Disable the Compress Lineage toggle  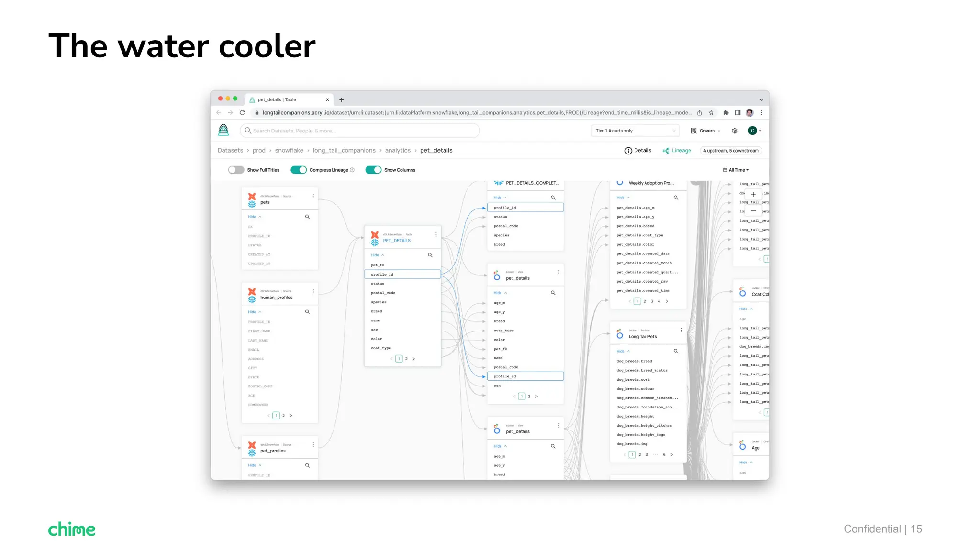pos(298,170)
